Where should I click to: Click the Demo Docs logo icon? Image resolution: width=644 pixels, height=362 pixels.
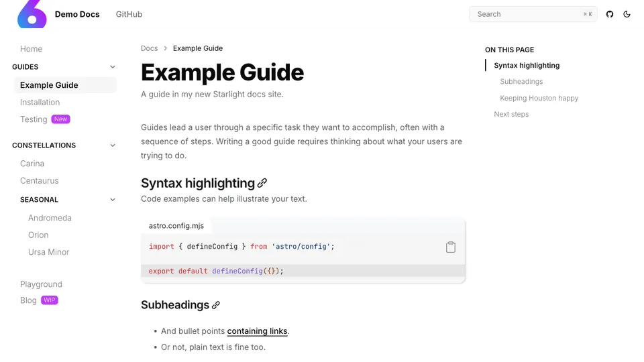coord(32,14)
